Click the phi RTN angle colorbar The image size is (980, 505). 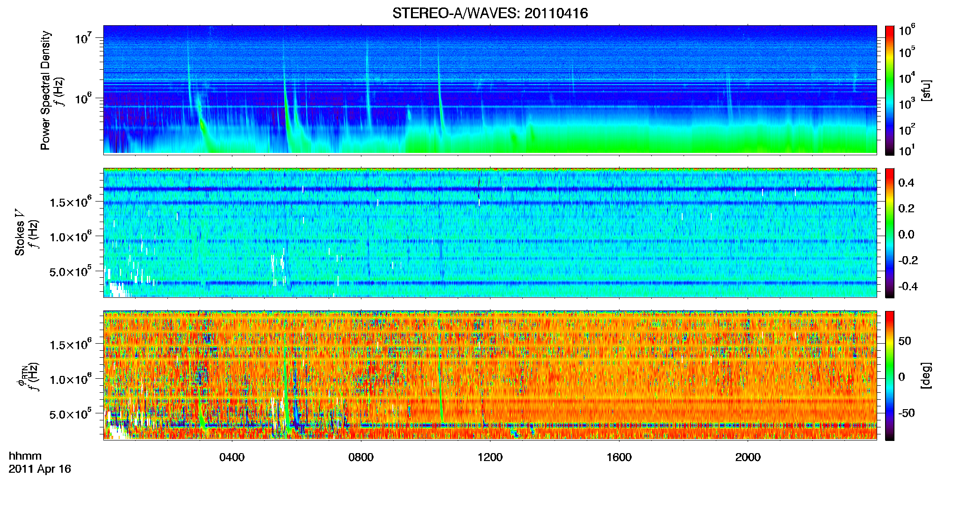coord(890,375)
